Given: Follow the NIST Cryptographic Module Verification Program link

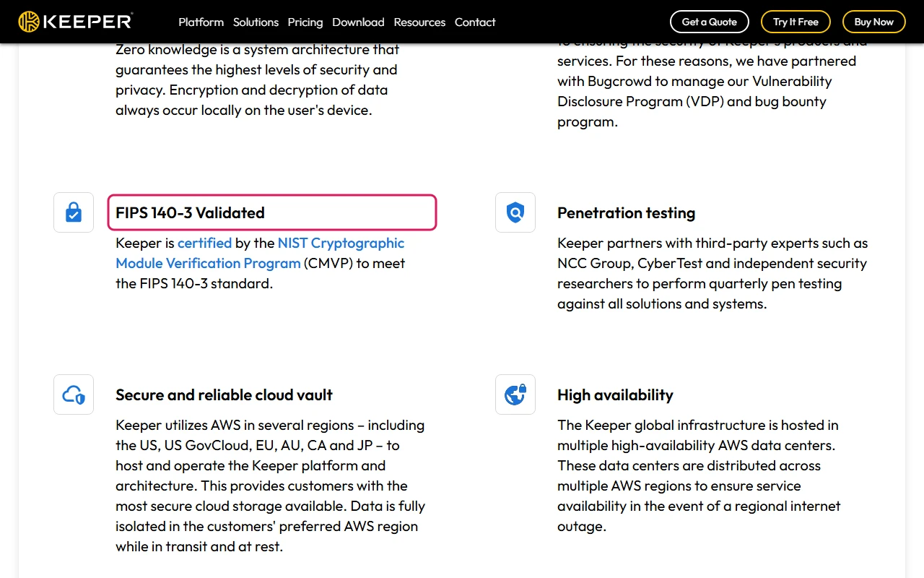Looking at the screenshot, I should (260, 253).
